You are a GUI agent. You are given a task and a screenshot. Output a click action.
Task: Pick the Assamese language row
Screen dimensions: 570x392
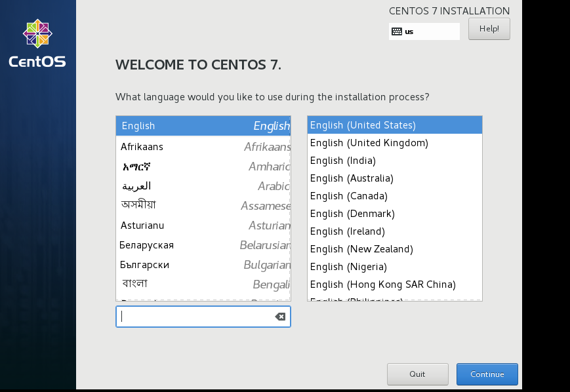203,206
